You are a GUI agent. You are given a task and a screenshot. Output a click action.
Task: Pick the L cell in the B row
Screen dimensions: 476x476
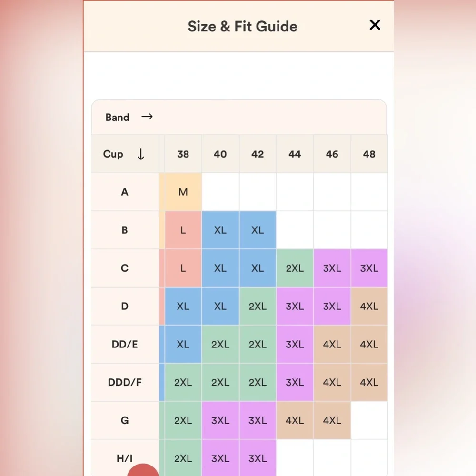click(x=183, y=230)
